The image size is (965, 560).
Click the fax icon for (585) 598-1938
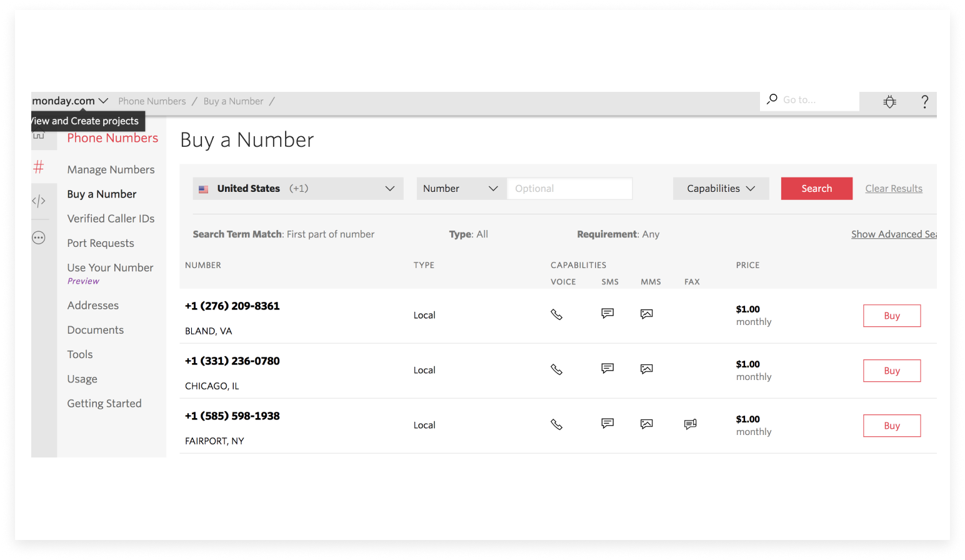pos(690,424)
